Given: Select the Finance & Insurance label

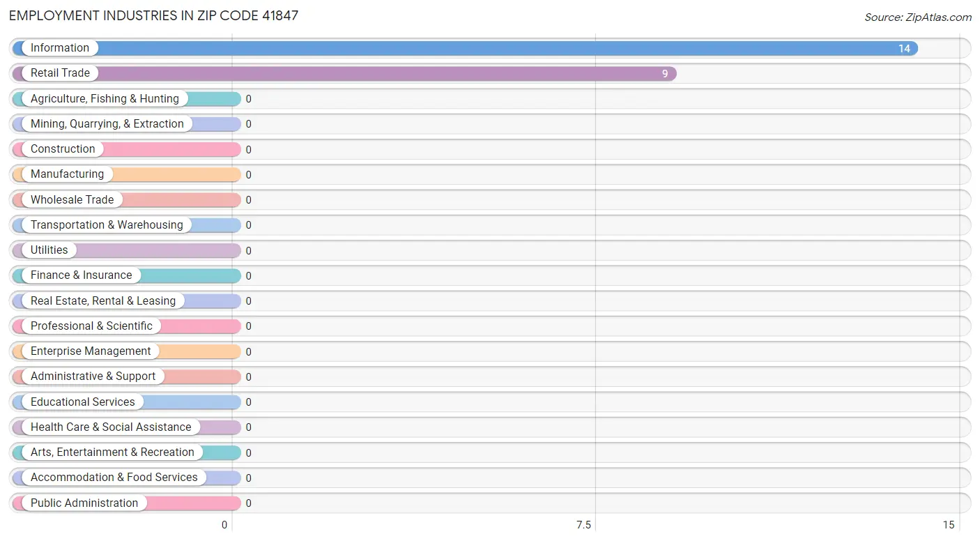Looking at the screenshot, I should [x=81, y=275].
